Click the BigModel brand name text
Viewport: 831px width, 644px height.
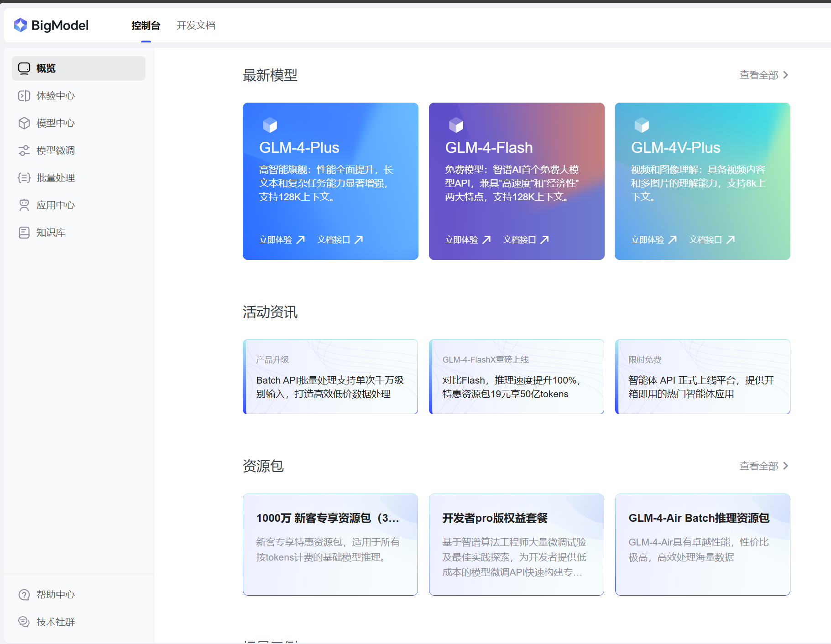coord(60,26)
